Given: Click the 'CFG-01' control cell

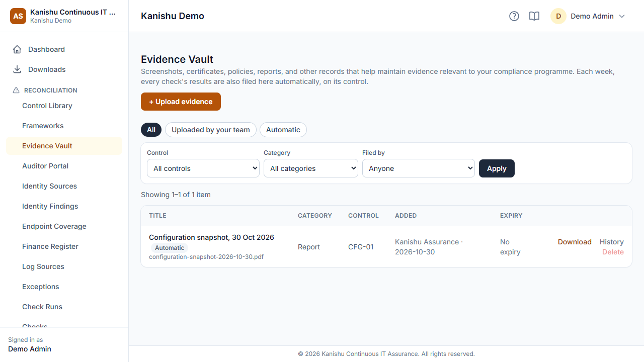Looking at the screenshot, I should pos(361,247).
